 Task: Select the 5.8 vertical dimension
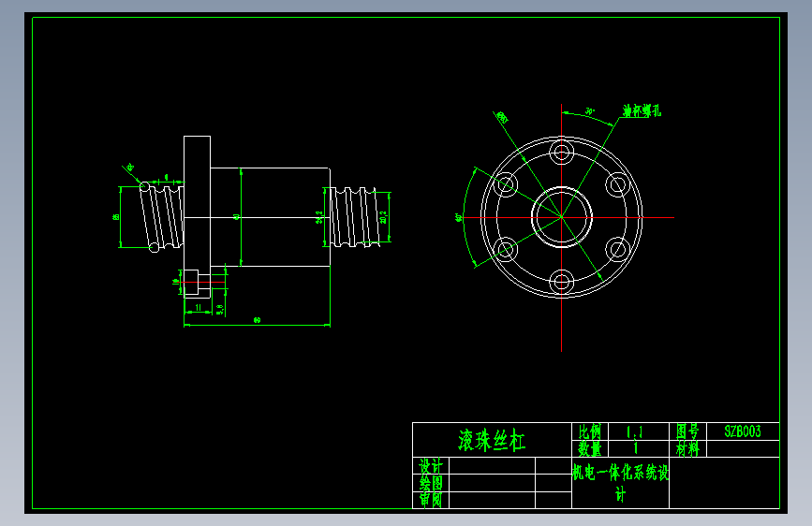(219, 310)
